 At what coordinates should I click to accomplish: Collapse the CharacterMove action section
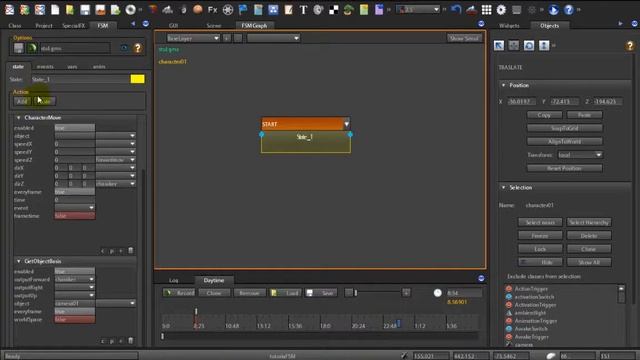click(18, 118)
